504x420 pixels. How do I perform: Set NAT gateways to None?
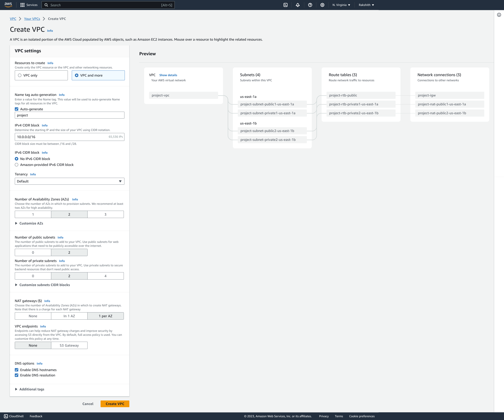click(33, 316)
